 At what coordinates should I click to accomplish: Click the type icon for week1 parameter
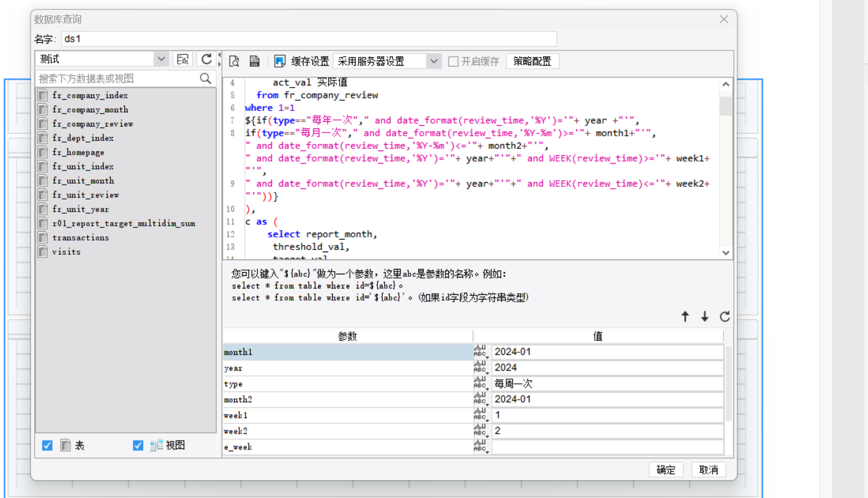pyautogui.click(x=481, y=415)
